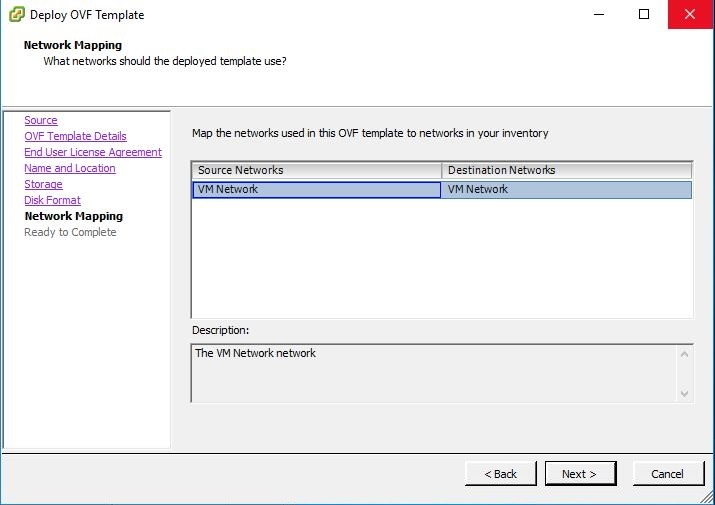Viewport: 715px width, 505px height.
Task: Maximize the Deploy OVF Template window
Action: pyautogui.click(x=644, y=14)
